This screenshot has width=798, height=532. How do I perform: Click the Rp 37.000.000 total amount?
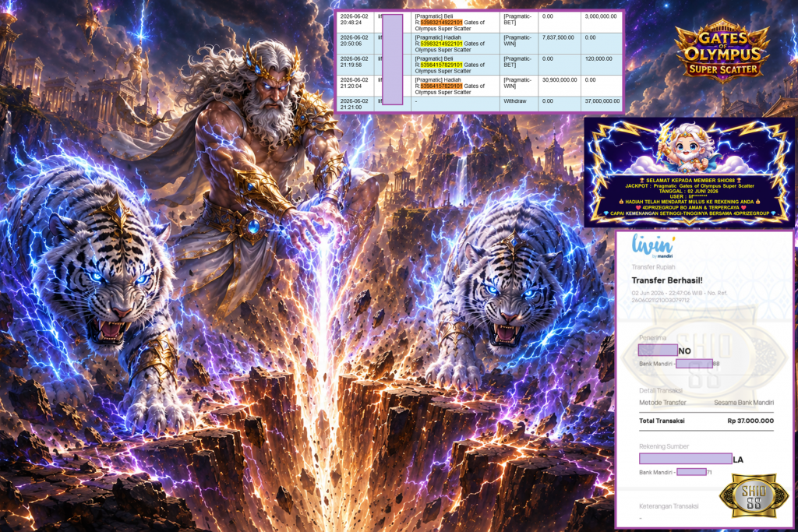coord(750,421)
